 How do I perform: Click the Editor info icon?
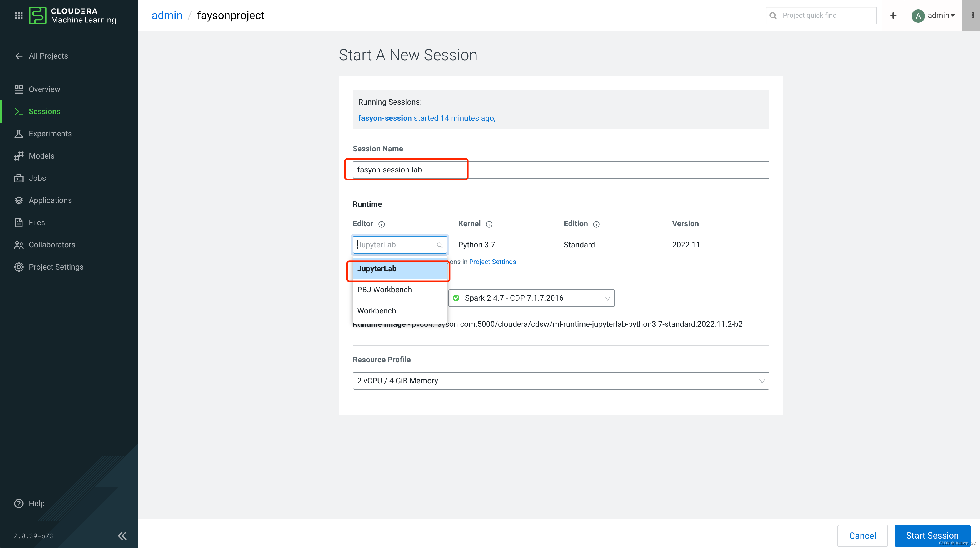382,224
